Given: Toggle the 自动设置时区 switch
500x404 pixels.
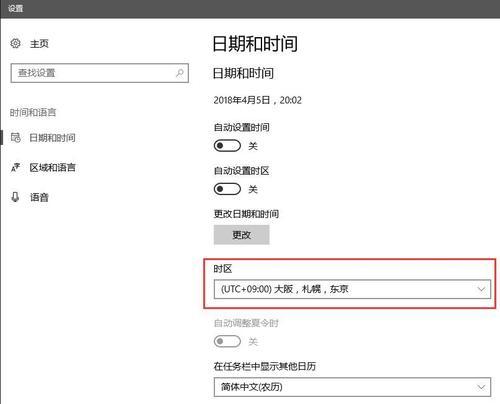Looking at the screenshot, I should pyautogui.click(x=227, y=189).
